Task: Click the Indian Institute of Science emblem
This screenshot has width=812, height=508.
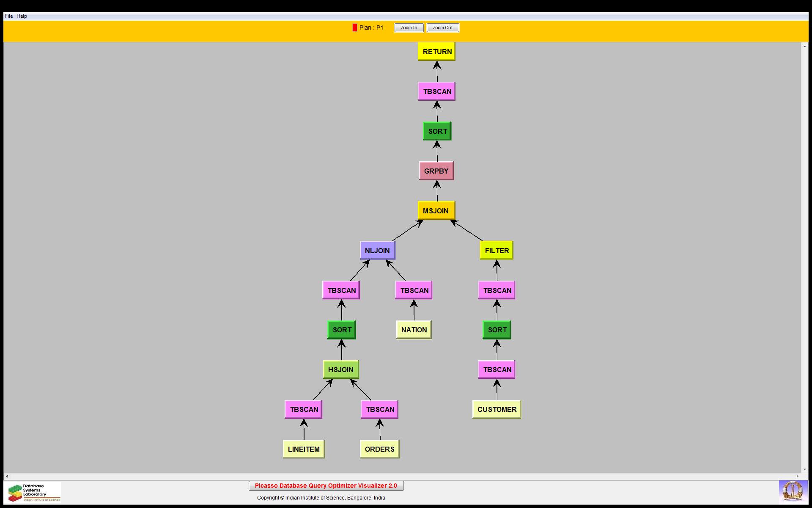Action: click(793, 492)
